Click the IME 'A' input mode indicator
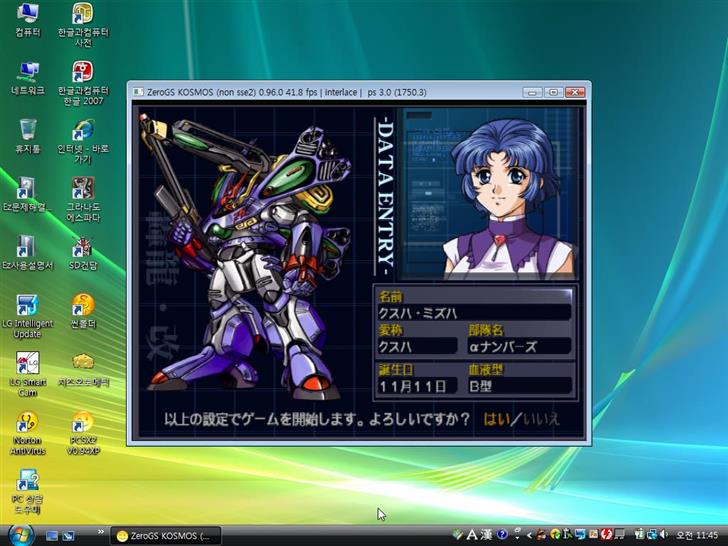 472,535
